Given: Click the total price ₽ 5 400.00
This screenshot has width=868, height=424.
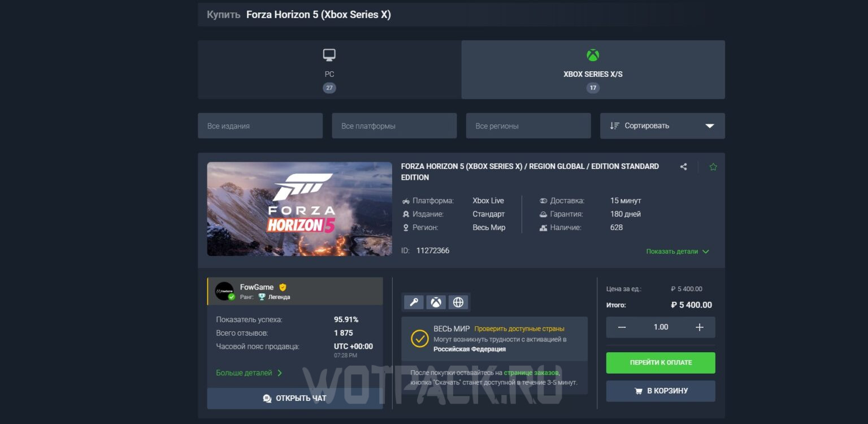Looking at the screenshot, I should tap(691, 305).
